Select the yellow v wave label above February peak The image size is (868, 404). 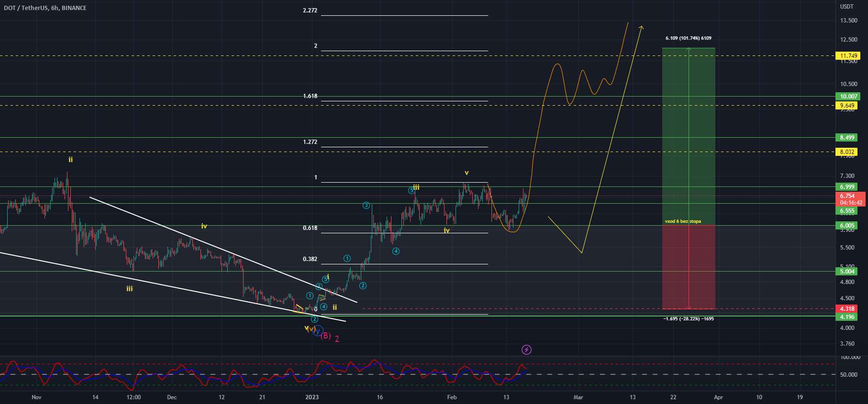tap(467, 173)
